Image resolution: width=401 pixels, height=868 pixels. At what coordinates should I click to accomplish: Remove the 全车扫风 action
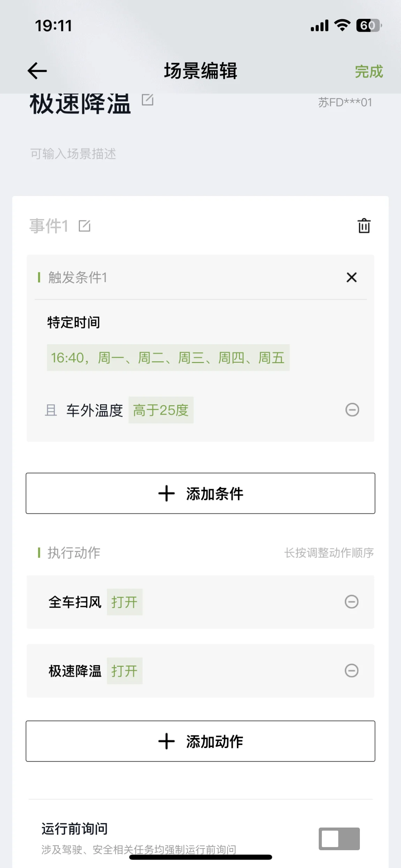pyautogui.click(x=351, y=602)
